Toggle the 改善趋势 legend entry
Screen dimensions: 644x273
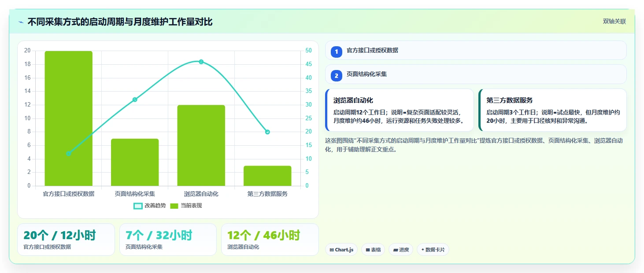click(x=150, y=206)
